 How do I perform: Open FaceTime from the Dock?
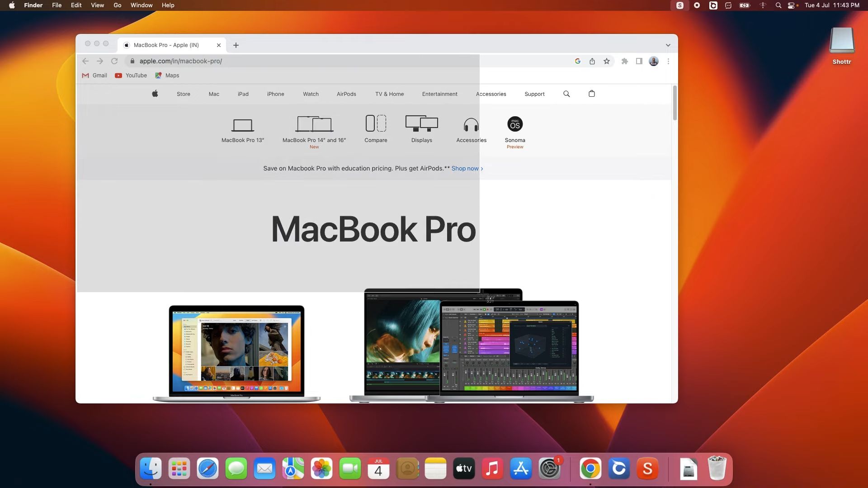point(350,469)
